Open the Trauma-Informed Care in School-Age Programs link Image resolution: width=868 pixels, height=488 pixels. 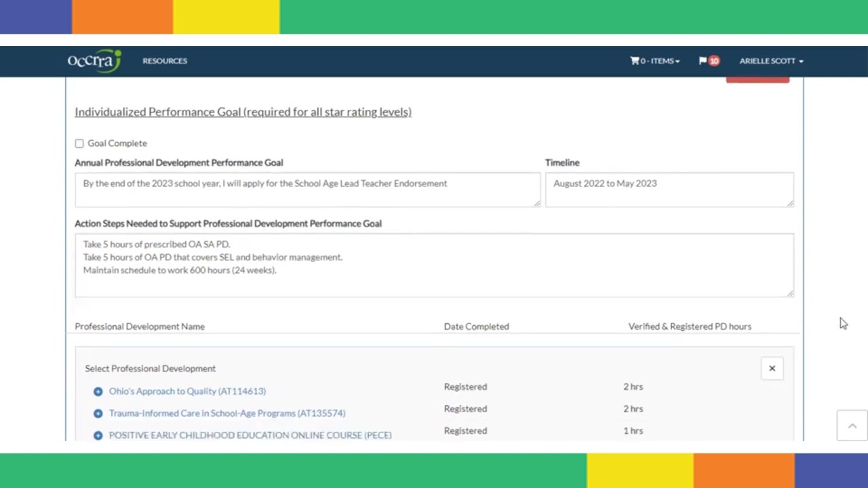coord(226,413)
